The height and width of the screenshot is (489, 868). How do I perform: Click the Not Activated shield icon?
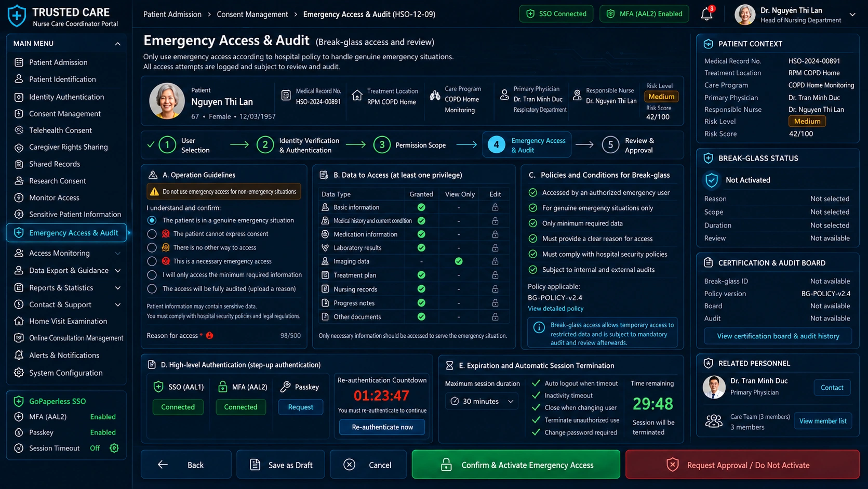click(712, 180)
